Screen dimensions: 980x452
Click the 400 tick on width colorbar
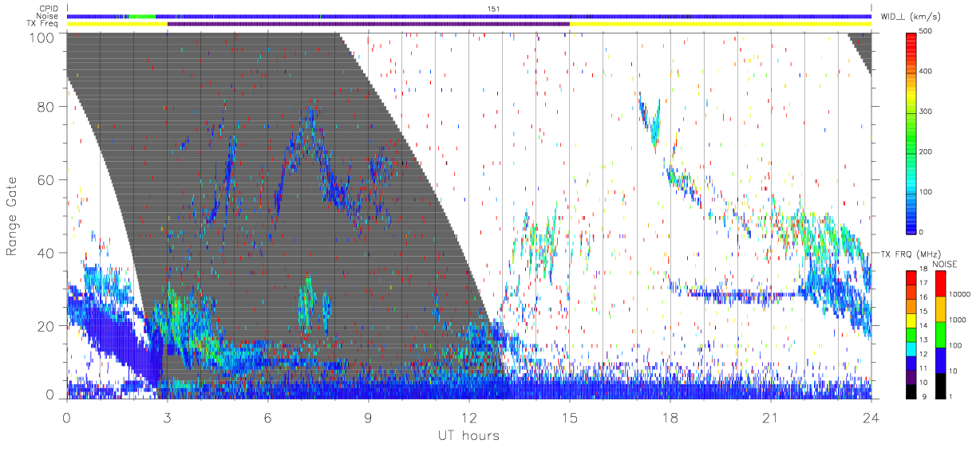pos(926,71)
